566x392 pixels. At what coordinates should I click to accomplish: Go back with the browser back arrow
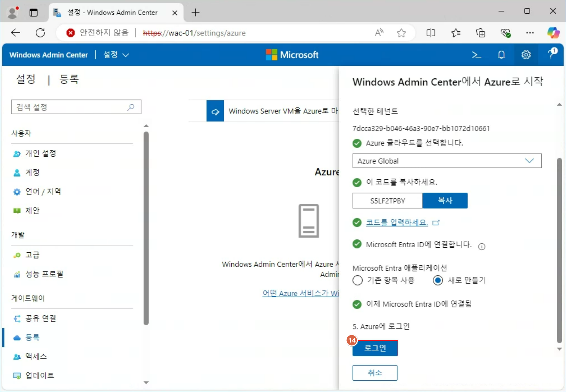click(15, 33)
